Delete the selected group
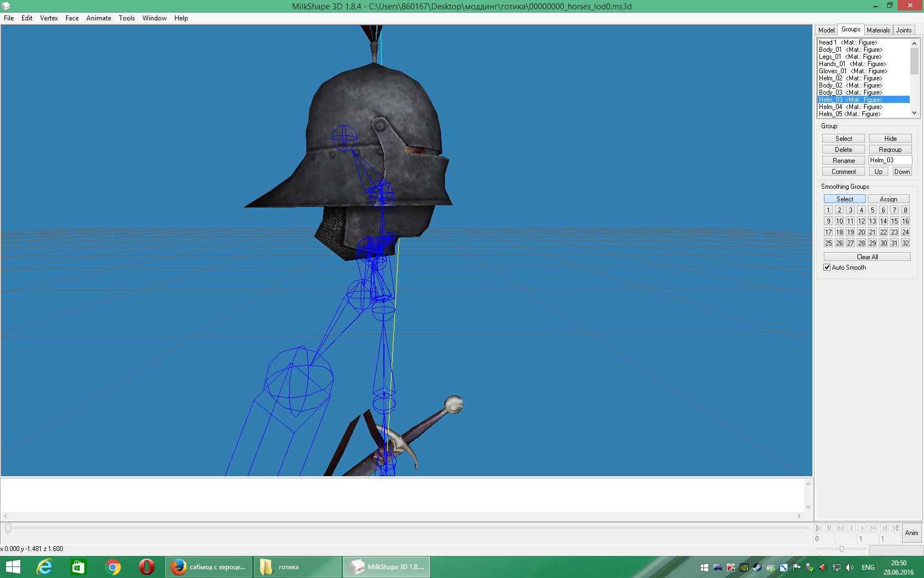Image resolution: width=924 pixels, height=578 pixels. click(844, 150)
